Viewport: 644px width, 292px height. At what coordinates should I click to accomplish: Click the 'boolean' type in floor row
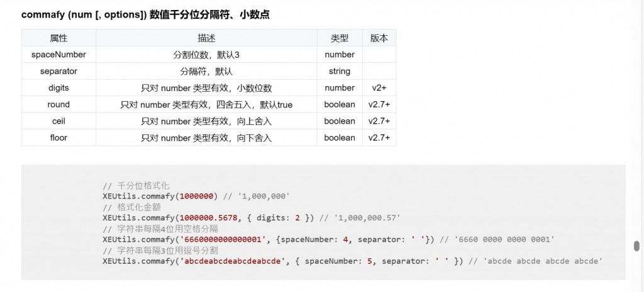[x=340, y=138]
